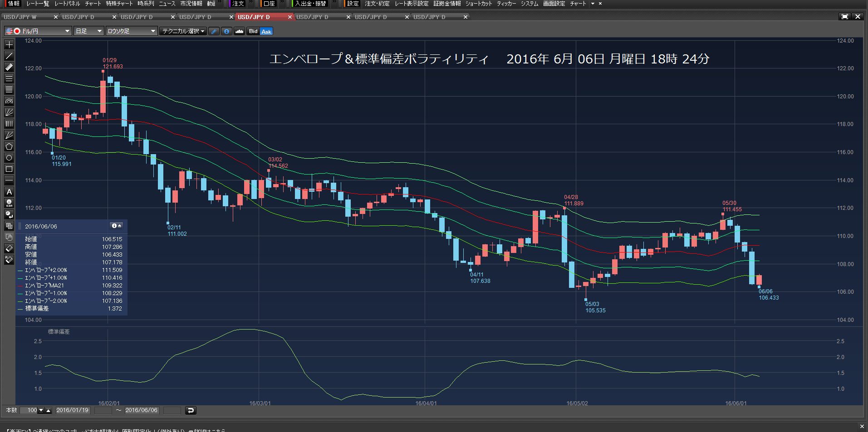Open the ニュース menu item
This screenshot has height=432, width=868.
point(167,4)
